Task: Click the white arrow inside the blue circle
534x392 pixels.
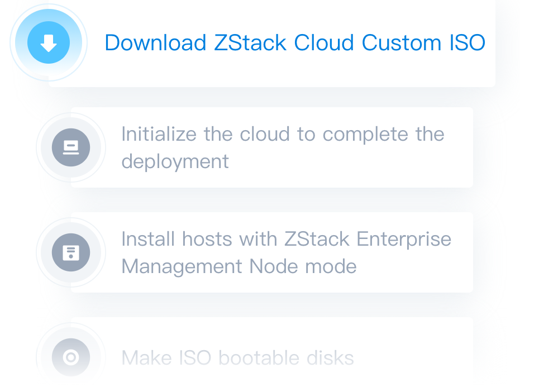Action: pyautogui.click(x=49, y=43)
